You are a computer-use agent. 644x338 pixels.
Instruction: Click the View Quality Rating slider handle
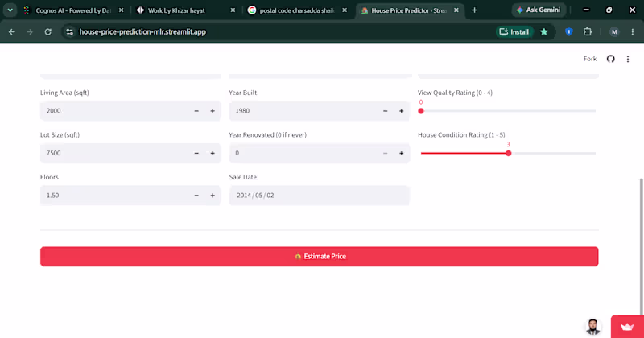[x=421, y=111]
